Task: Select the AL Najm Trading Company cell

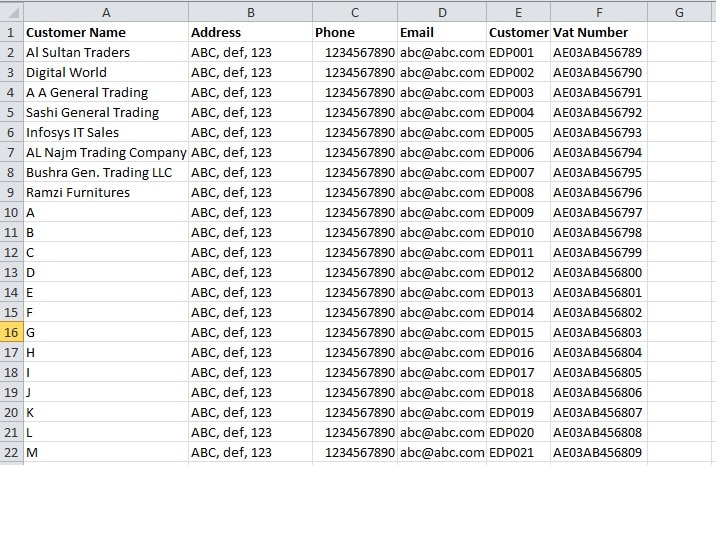Action: tap(106, 152)
